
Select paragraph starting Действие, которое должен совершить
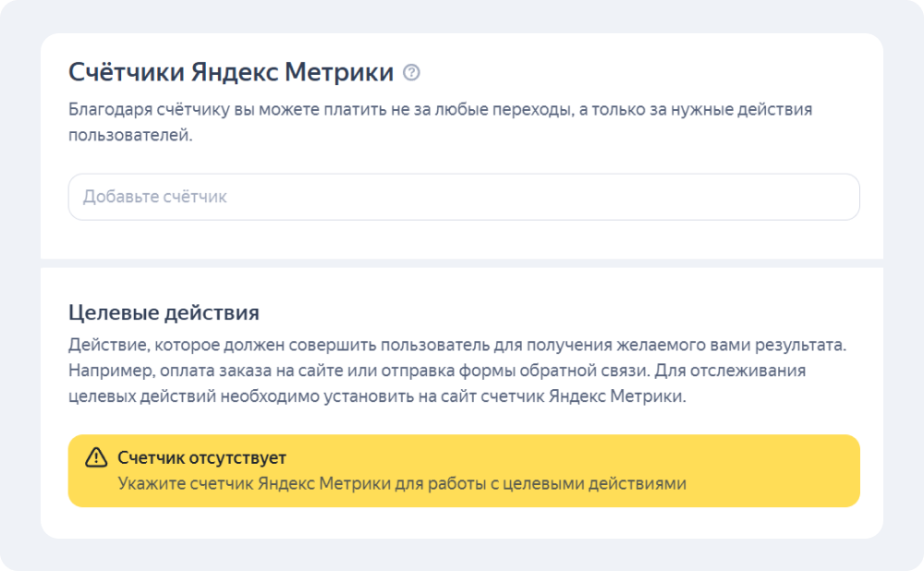457,371
